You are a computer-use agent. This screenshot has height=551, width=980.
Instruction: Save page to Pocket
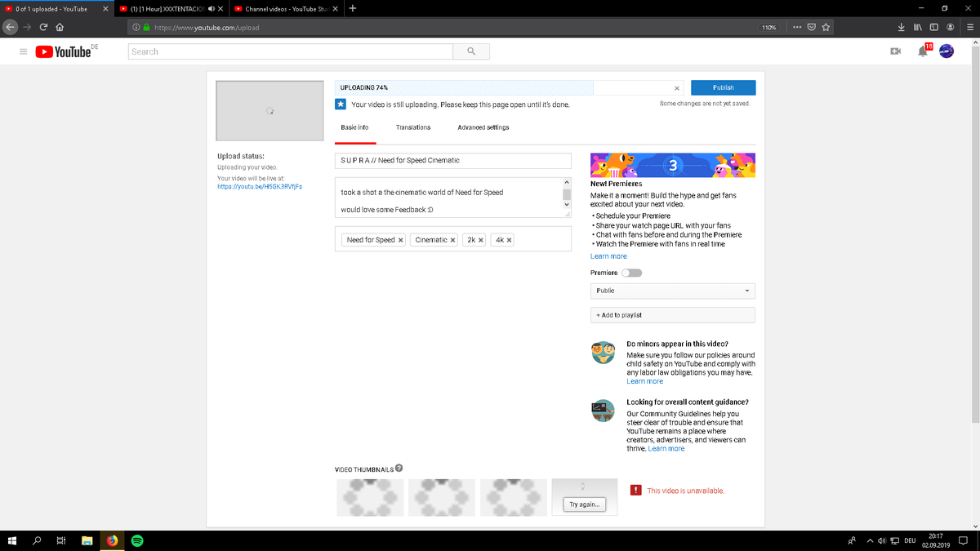(812, 27)
